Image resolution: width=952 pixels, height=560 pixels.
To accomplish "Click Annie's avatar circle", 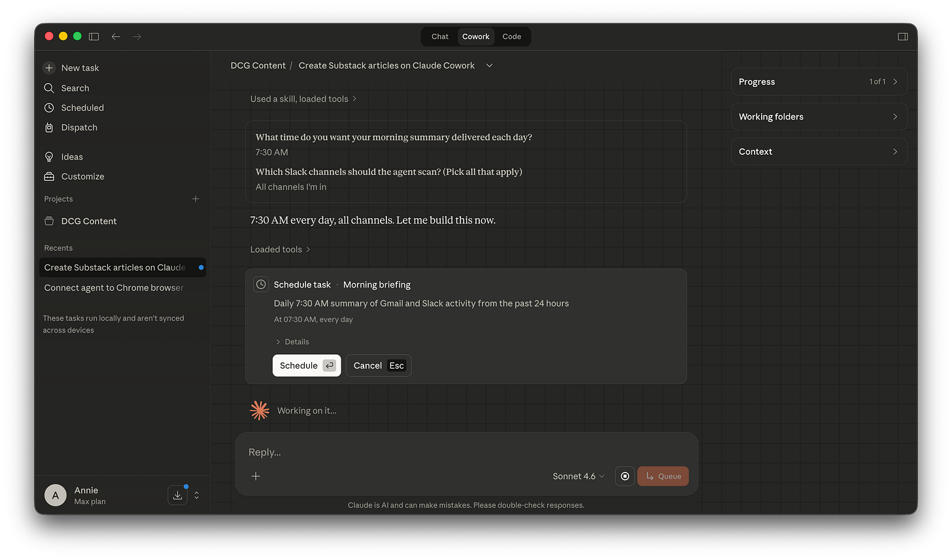I will pos(56,495).
